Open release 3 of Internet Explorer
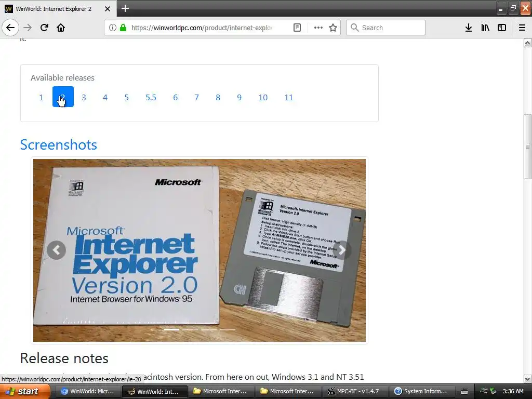The image size is (532, 399). pos(84,97)
